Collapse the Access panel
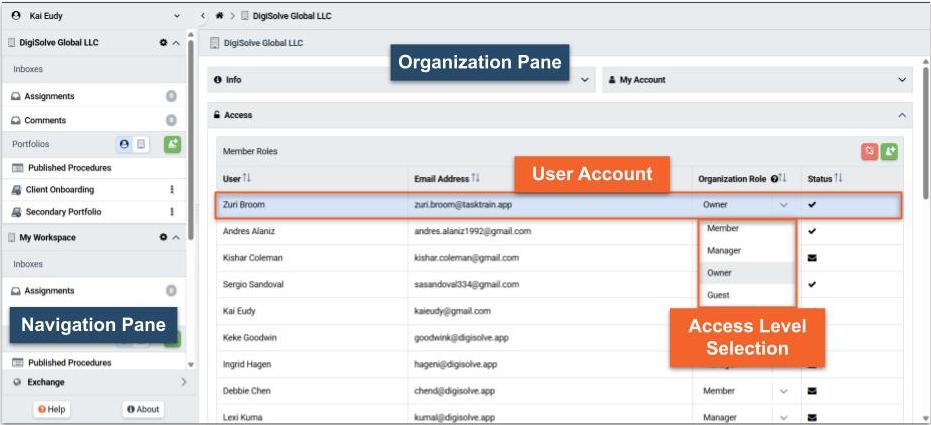The width and height of the screenshot is (931, 425). pyautogui.click(x=902, y=115)
